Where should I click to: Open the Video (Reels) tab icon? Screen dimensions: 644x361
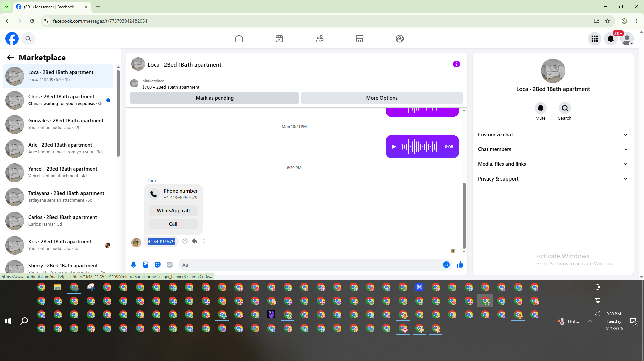point(279,39)
